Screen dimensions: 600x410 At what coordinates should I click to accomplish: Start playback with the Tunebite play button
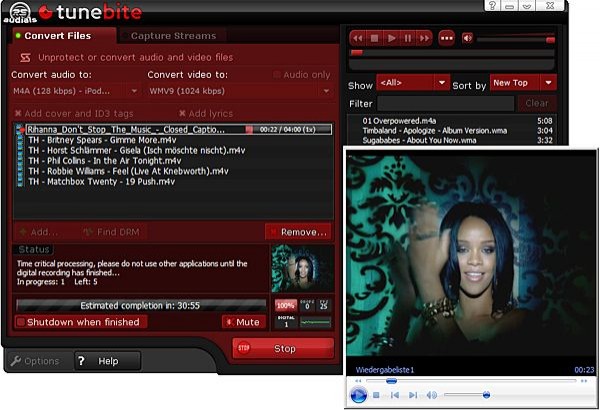[391, 38]
